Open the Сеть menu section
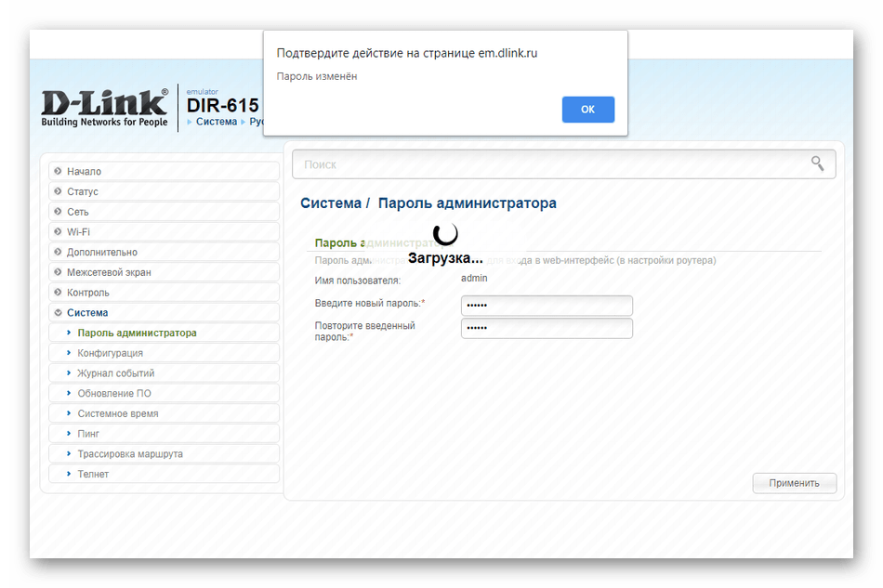This screenshot has height=588, width=883. point(164,212)
